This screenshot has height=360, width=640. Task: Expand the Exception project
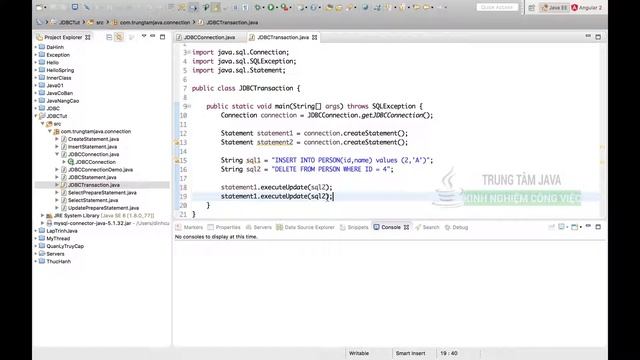[x=36, y=55]
